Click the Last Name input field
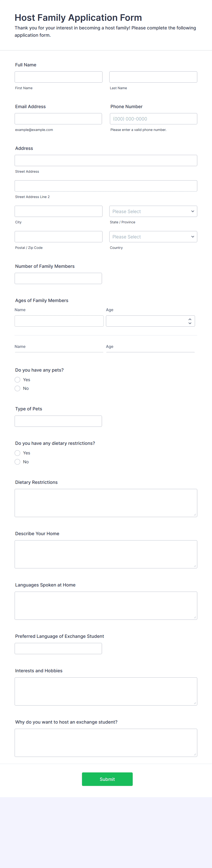 [x=153, y=76]
